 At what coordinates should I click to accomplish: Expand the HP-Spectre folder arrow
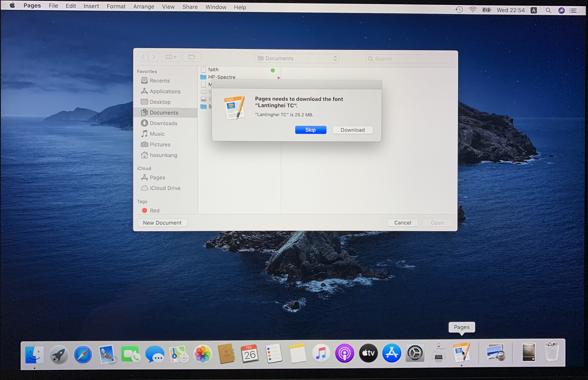(x=279, y=78)
